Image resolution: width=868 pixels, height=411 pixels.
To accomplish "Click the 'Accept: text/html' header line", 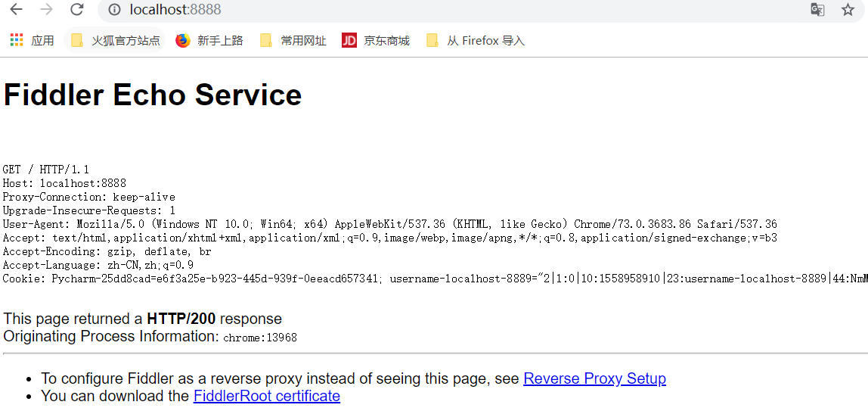I will [x=389, y=238].
